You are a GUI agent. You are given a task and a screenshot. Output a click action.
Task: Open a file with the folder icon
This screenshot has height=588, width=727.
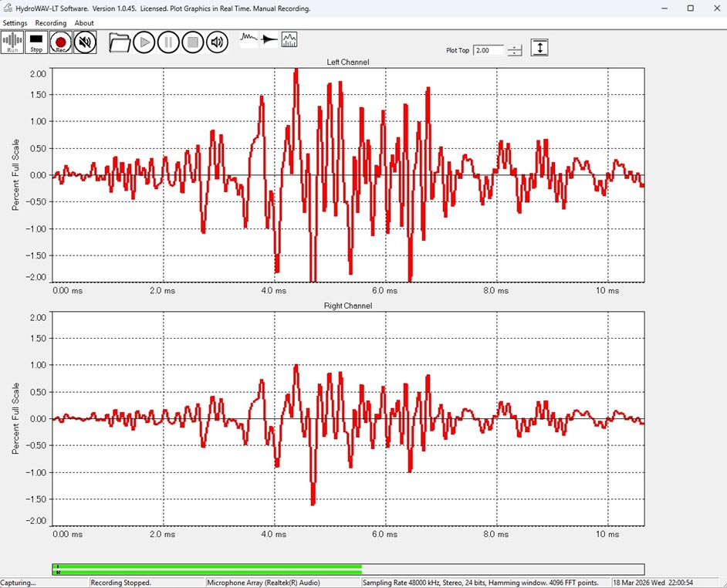click(120, 42)
